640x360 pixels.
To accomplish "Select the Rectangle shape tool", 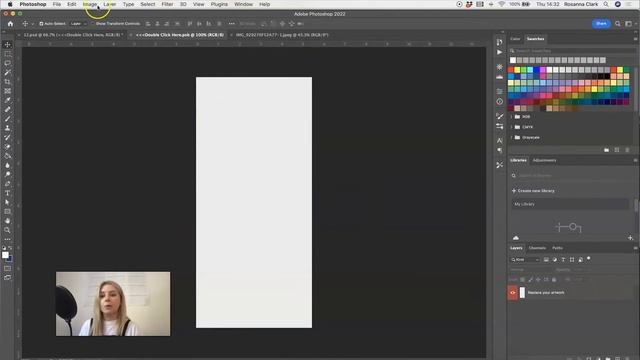I will (7, 211).
